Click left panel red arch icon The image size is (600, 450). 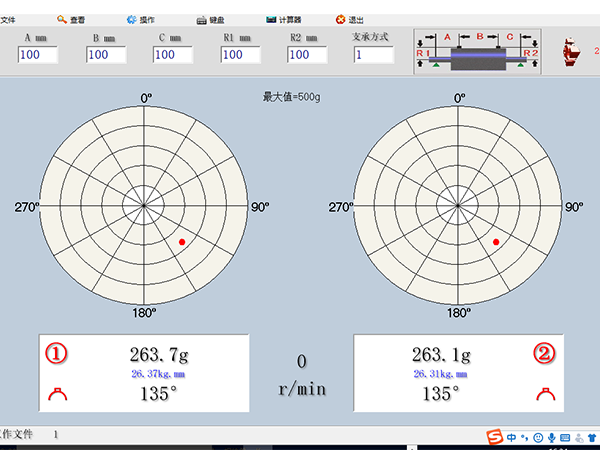pyautogui.click(x=57, y=393)
